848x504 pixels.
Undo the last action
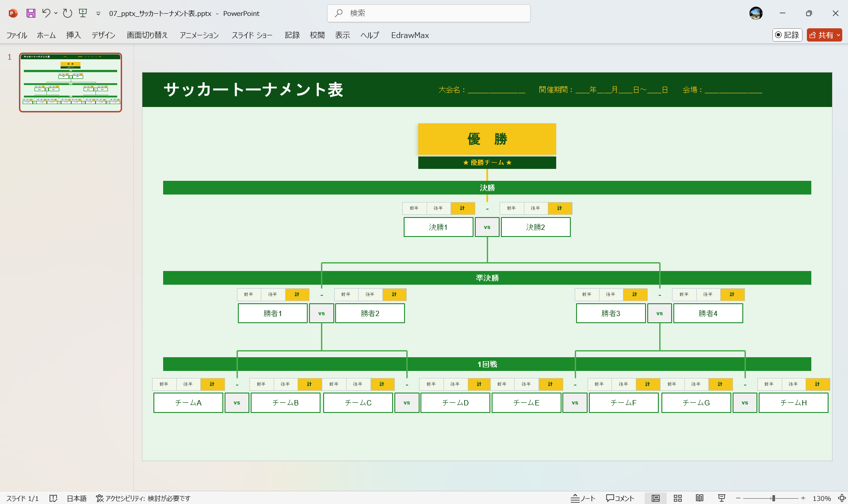(46, 13)
